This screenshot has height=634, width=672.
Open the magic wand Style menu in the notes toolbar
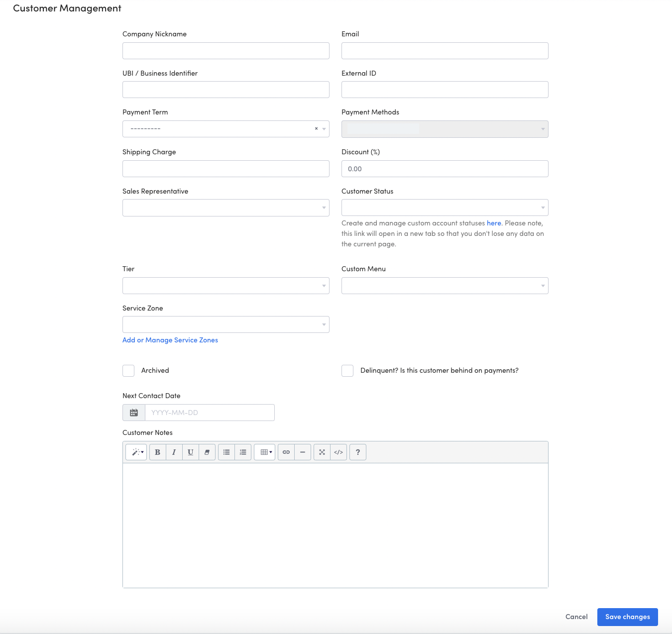pyautogui.click(x=136, y=452)
